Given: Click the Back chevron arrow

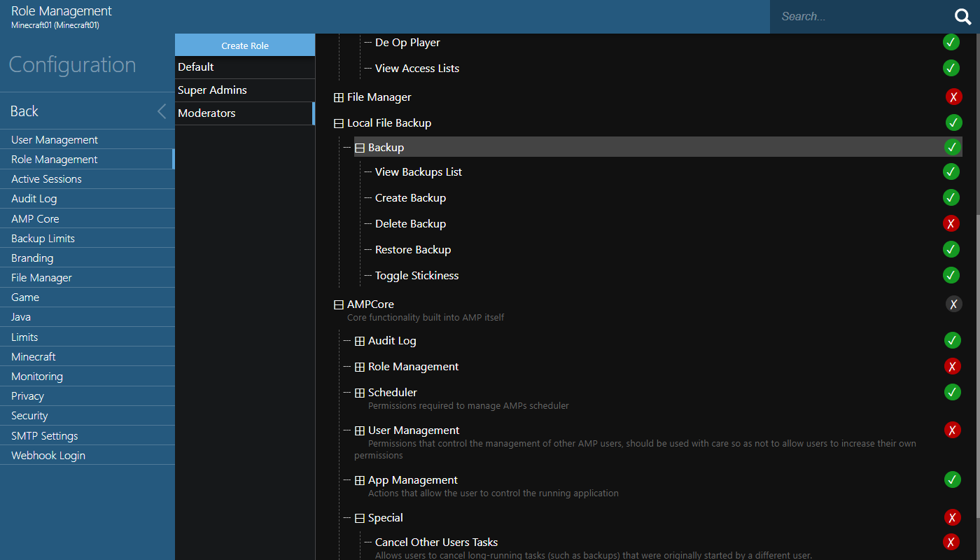Looking at the screenshot, I should [x=162, y=111].
